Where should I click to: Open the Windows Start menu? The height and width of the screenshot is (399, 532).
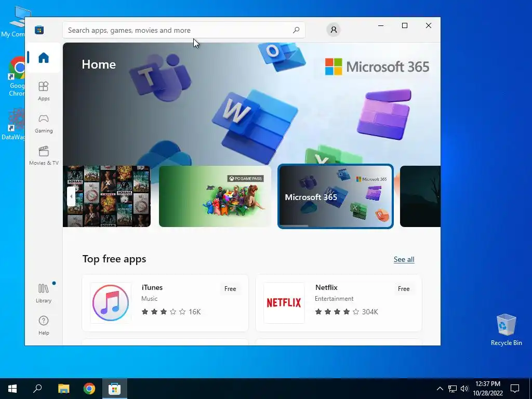point(12,389)
